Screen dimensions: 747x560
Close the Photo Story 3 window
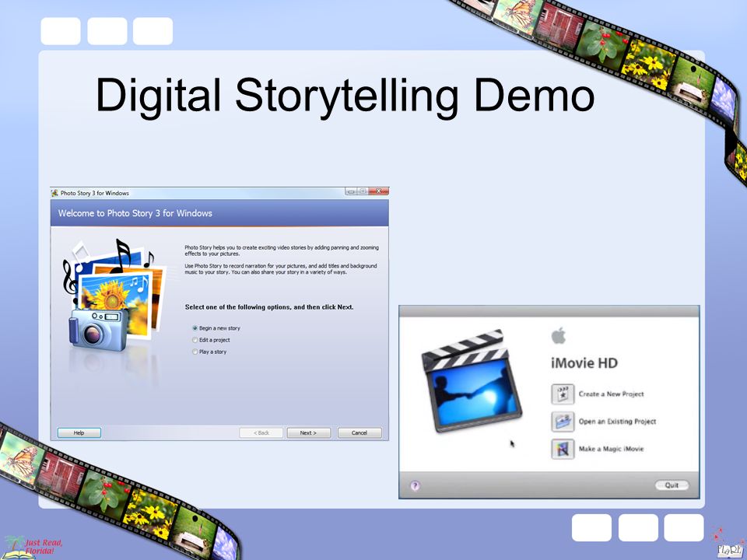pyautogui.click(x=379, y=191)
